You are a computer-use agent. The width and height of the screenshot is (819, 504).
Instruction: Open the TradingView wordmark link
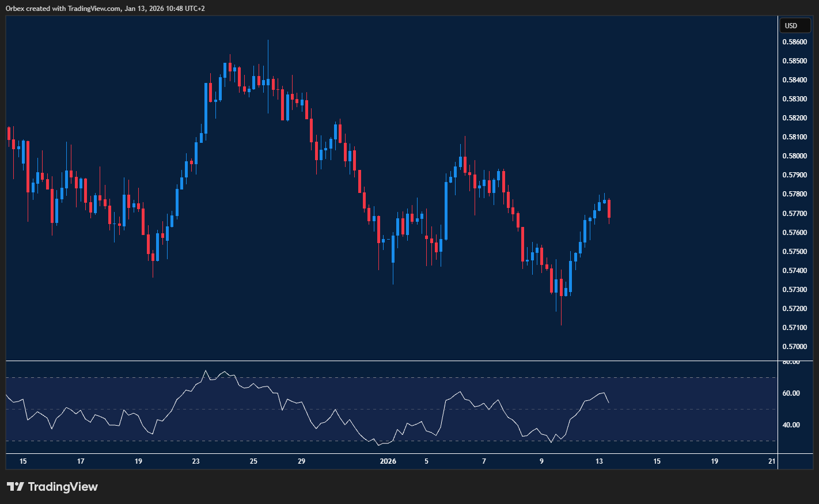coord(63,487)
